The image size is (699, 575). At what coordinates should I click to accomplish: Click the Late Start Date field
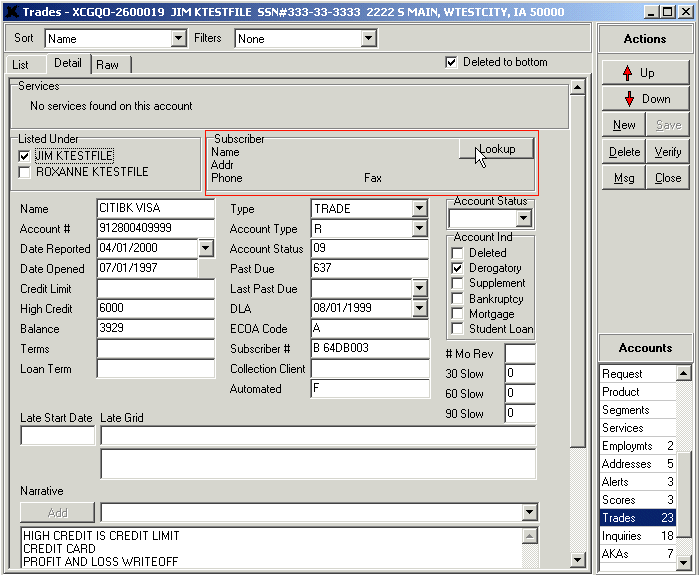click(58, 435)
